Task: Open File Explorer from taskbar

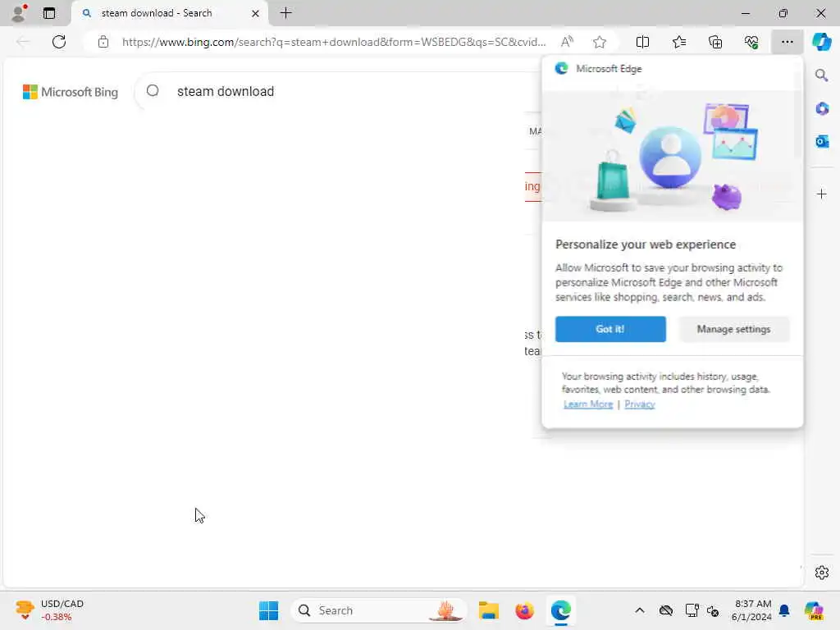Action: coord(489,610)
